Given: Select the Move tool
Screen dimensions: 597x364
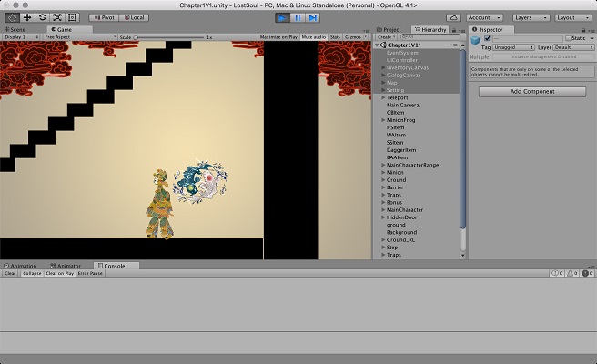Looking at the screenshot, I should point(27,17).
